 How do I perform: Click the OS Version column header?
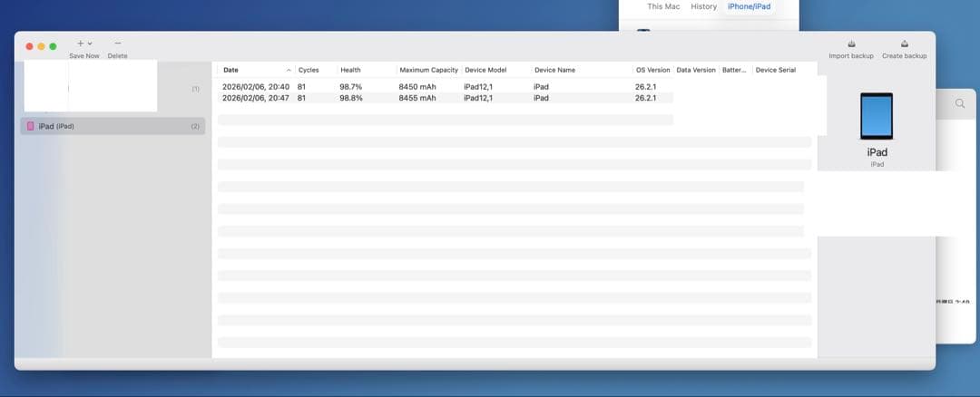tap(652, 70)
